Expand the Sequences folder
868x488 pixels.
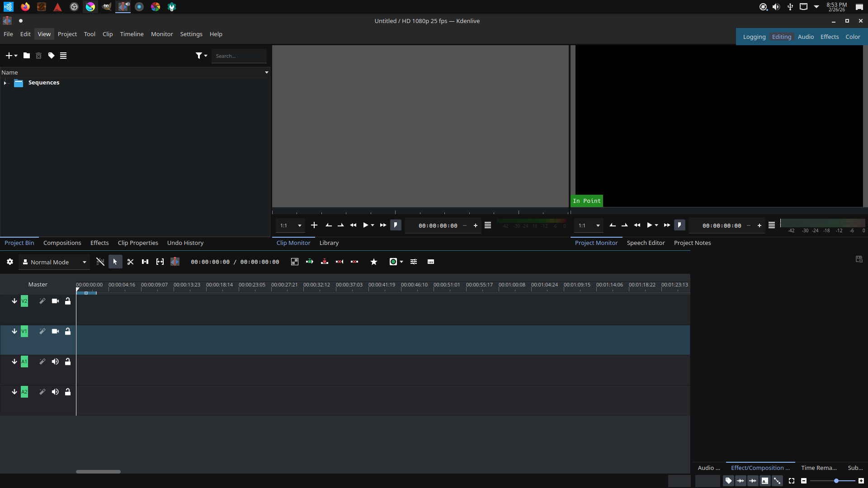click(5, 83)
